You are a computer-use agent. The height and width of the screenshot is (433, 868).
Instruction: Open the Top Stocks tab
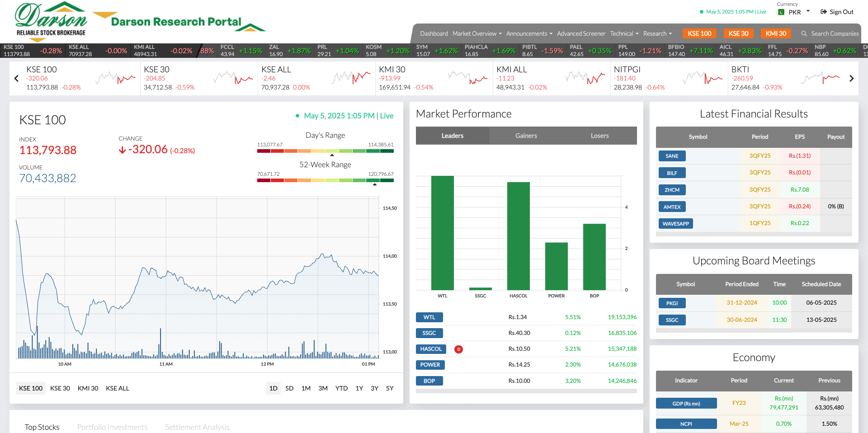click(x=42, y=427)
